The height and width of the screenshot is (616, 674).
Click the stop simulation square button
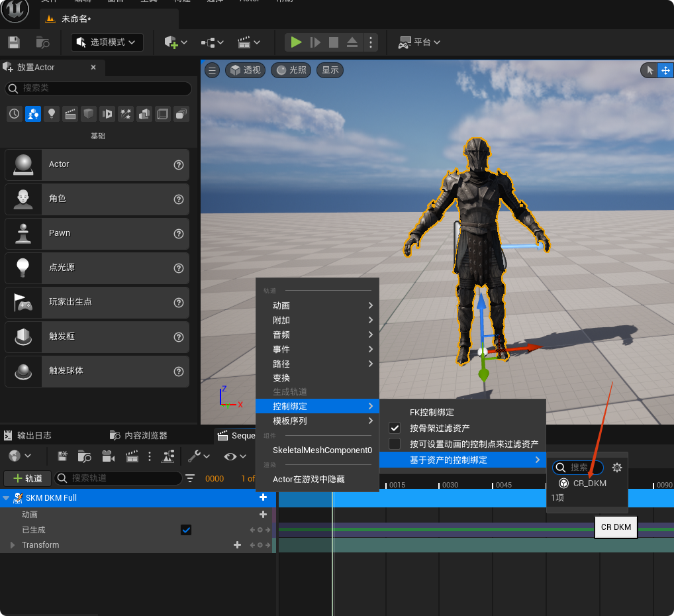(x=334, y=42)
